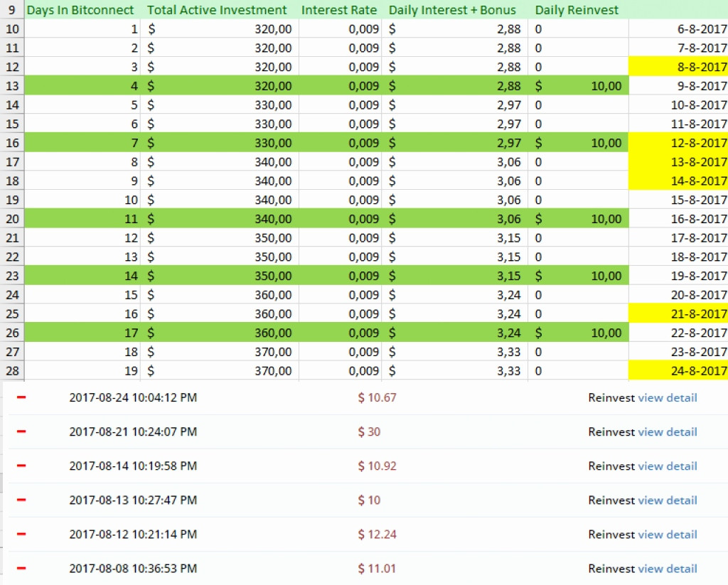
Task: Select the 10,00 reinvest cell in row 13
Action: tap(578, 86)
